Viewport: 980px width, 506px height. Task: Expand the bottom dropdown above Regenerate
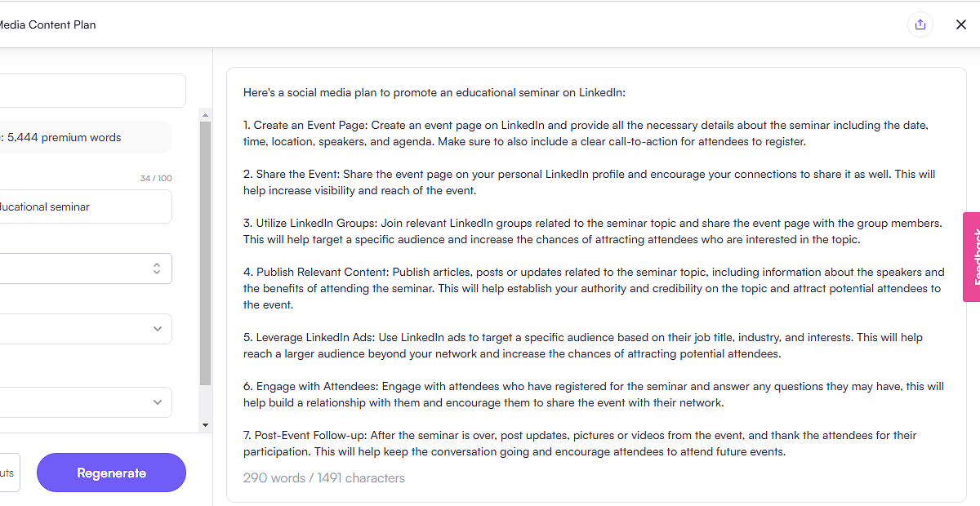82,402
